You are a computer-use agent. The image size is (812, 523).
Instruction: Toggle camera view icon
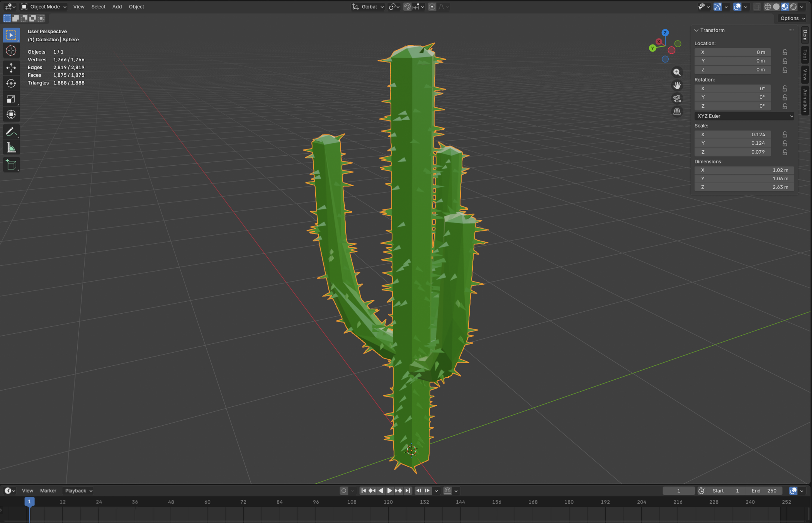coord(677,98)
